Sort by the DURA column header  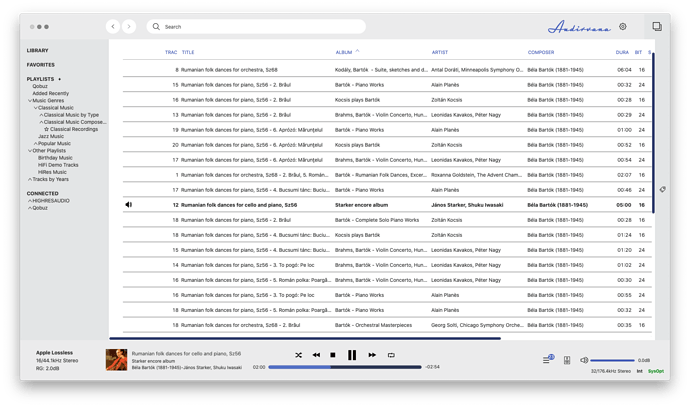point(622,52)
